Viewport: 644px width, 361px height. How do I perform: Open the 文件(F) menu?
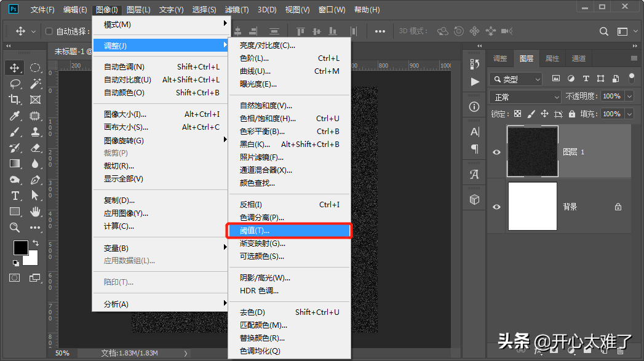(x=42, y=9)
